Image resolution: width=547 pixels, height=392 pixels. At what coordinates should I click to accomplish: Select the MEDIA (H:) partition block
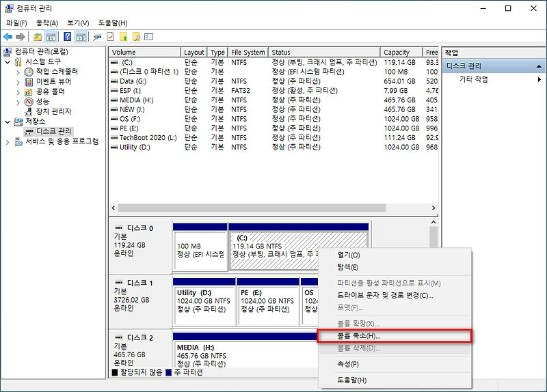pyautogui.click(x=245, y=350)
